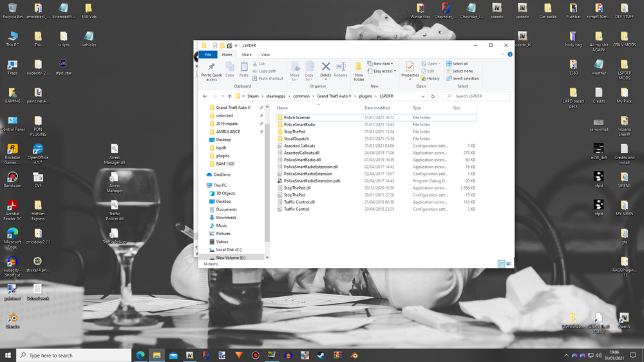Open Steam from the taskbar

(323, 355)
